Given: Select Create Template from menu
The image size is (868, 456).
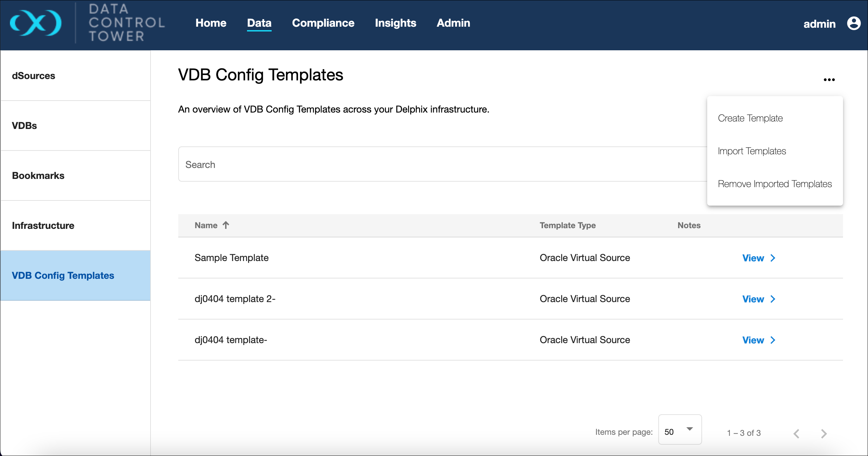Looking at the screenshot, I should [x=750, y=118].
